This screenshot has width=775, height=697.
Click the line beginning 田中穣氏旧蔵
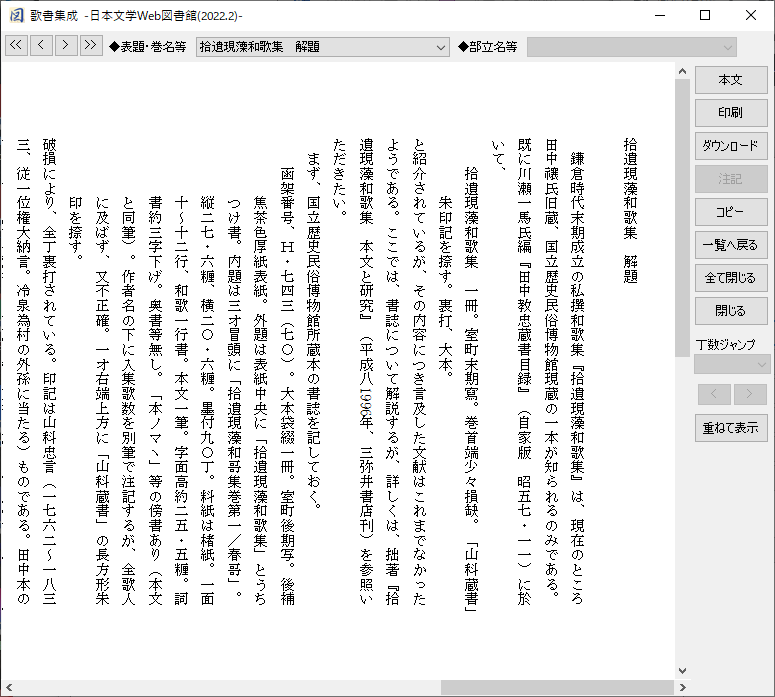(x=551, y=367)
